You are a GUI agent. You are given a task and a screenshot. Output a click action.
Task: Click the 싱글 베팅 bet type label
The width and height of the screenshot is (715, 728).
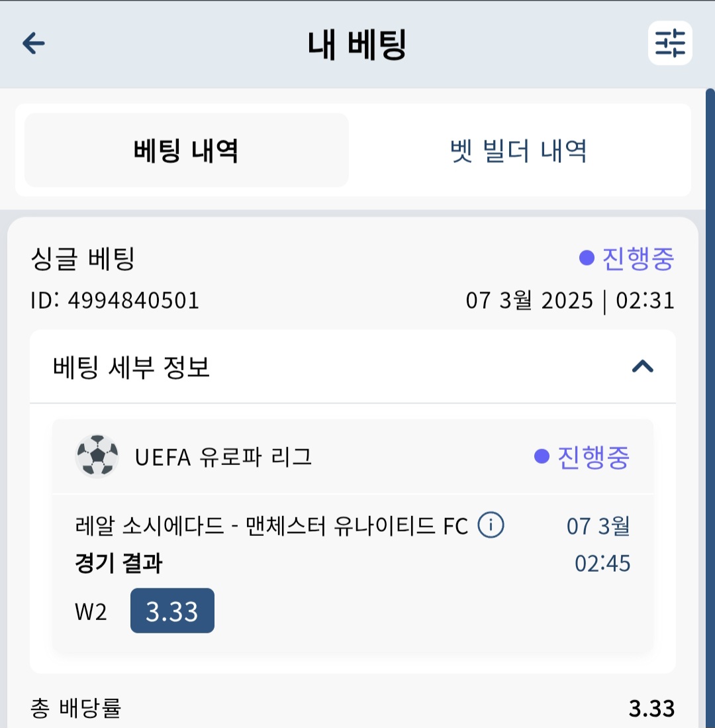[x=83, y=258]
